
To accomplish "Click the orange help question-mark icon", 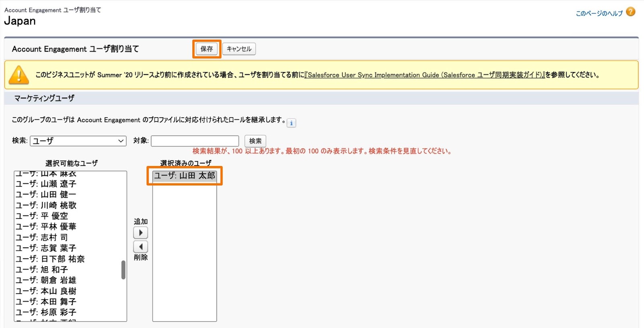I will point(631,12).
